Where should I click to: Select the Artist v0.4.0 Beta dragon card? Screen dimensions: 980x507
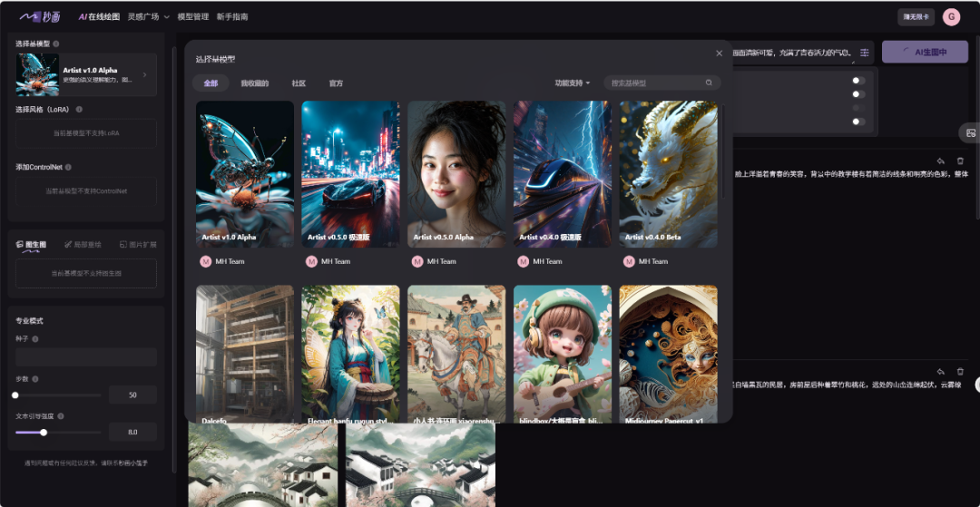[x=668, y=174]
